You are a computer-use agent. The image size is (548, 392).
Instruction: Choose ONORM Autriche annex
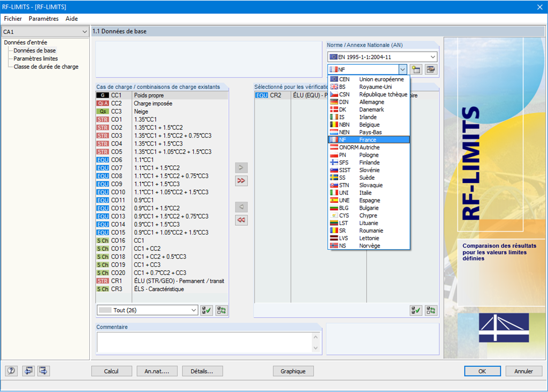click(x=369, y=148)
